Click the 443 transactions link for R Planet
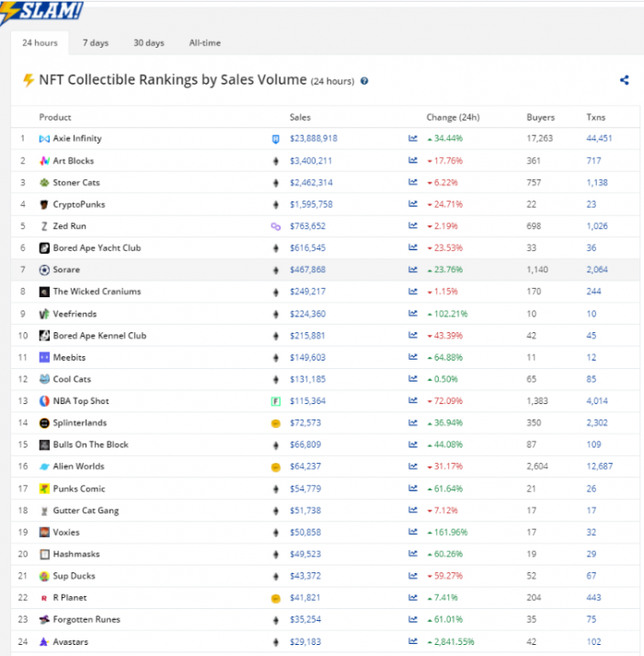 593,598
